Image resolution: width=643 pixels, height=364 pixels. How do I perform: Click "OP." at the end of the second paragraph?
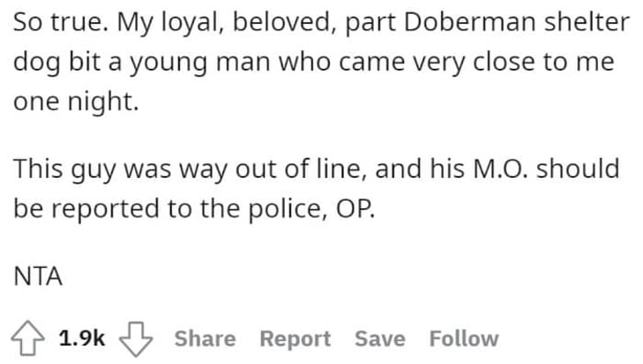(x=356, y=209)
